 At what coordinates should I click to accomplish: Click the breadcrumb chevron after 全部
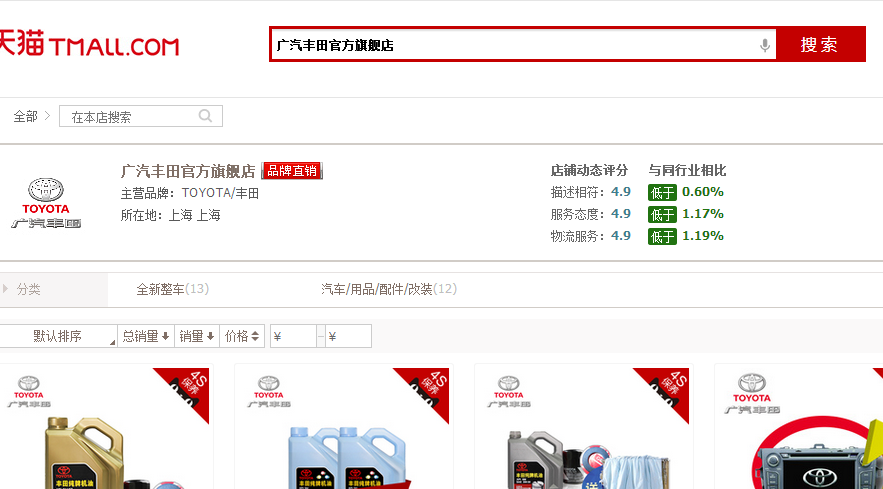(47, 115)
